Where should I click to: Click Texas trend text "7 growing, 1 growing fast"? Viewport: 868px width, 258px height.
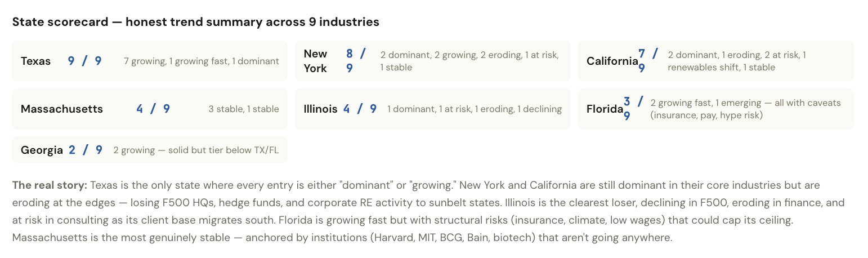[201, 61]
